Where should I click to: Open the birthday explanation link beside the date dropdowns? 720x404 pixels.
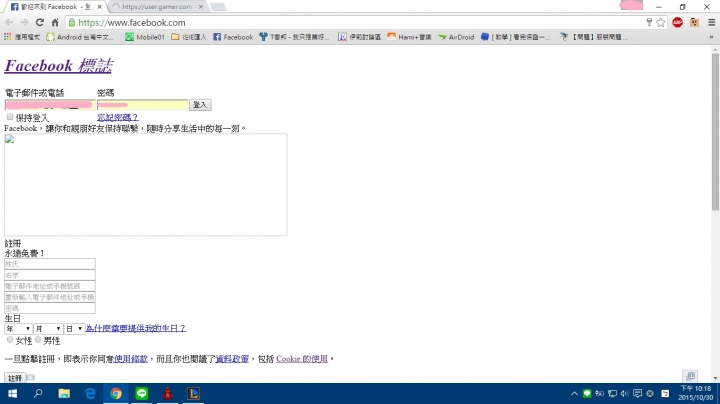[x=135, y=328]
